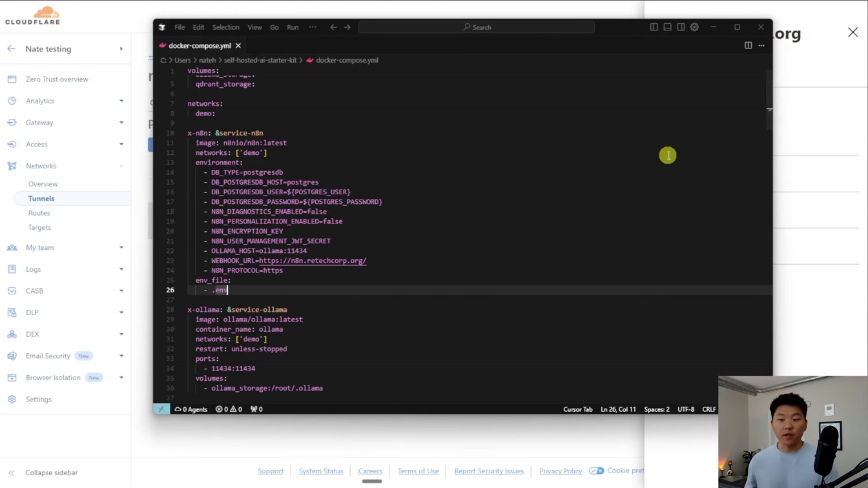Click the Access sidebar icon
The width and height of the screenshot is (868, 488).
12,144
